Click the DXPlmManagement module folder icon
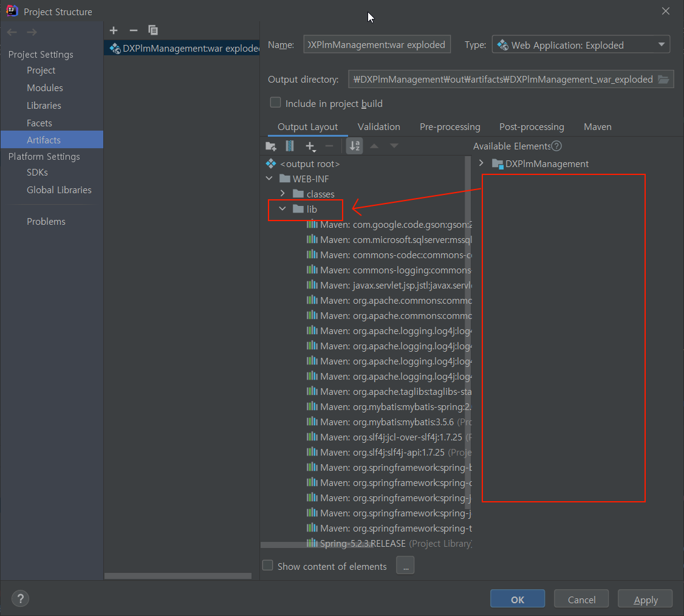 click(x=498, y=164)
